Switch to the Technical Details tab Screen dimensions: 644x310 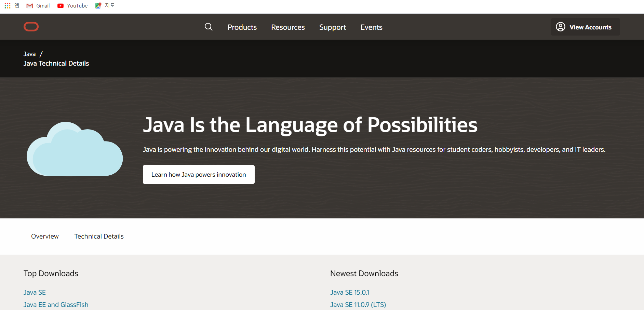pos(99,236)
